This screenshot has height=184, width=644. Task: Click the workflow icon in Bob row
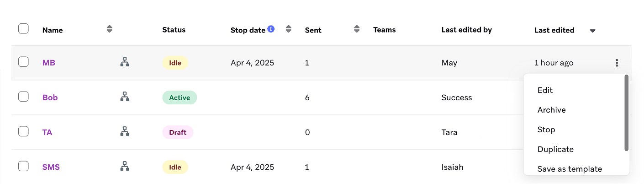pyautogui.click(x=125, y=97)
